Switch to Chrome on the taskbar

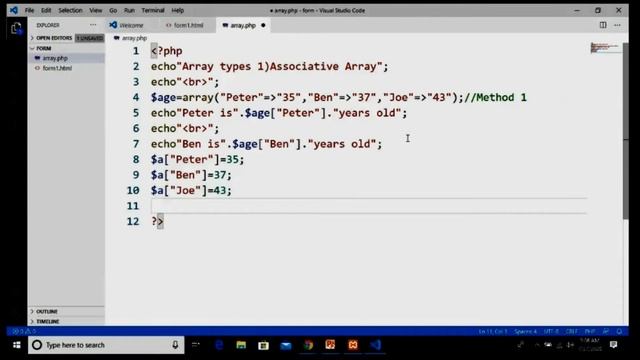click(309, 345)
